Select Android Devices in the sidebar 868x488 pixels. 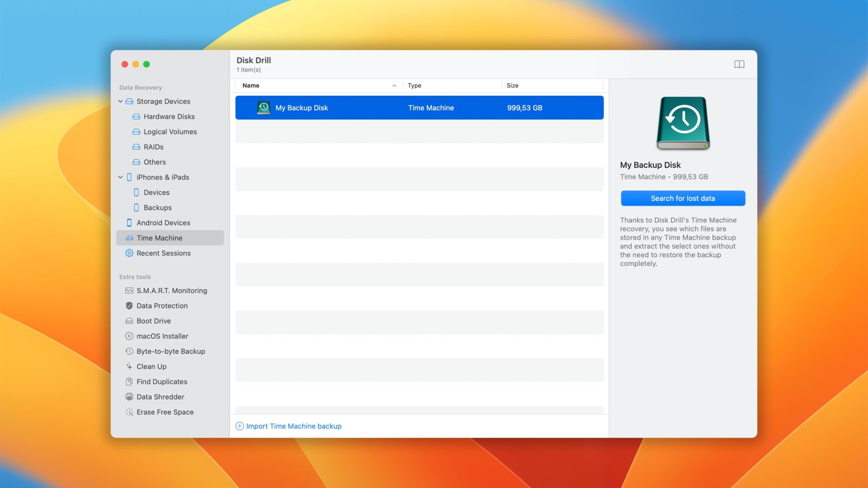(163, 222)
